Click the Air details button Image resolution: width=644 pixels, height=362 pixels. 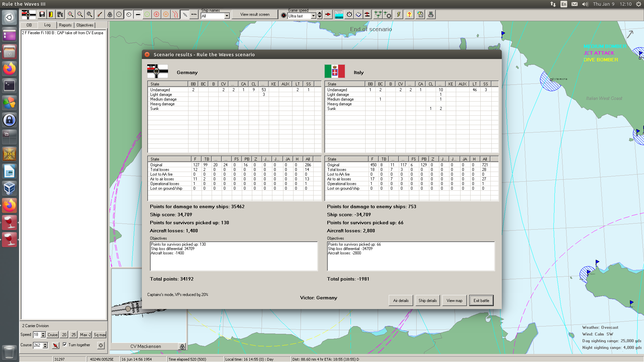[x=401, y=301]
